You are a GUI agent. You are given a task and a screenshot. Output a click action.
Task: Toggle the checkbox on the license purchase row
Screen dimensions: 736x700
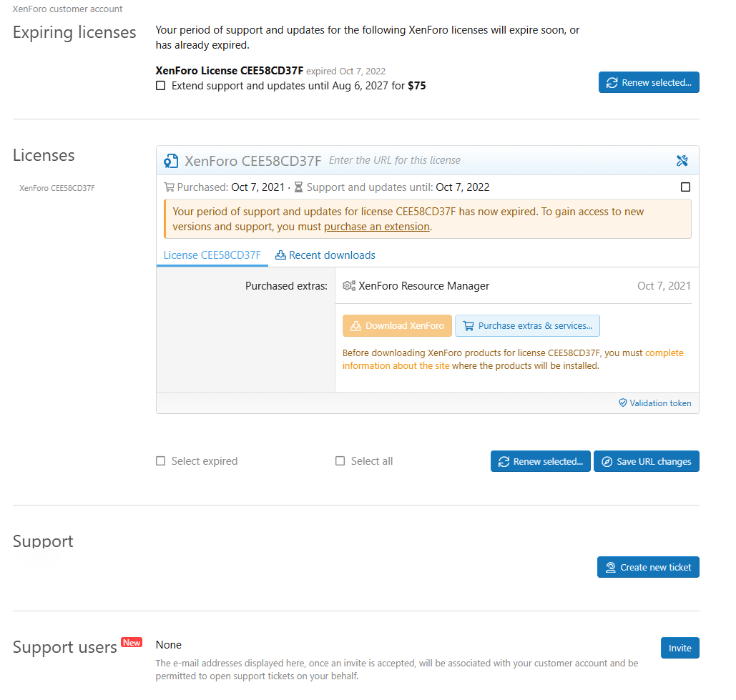click(x=685, y=187)
